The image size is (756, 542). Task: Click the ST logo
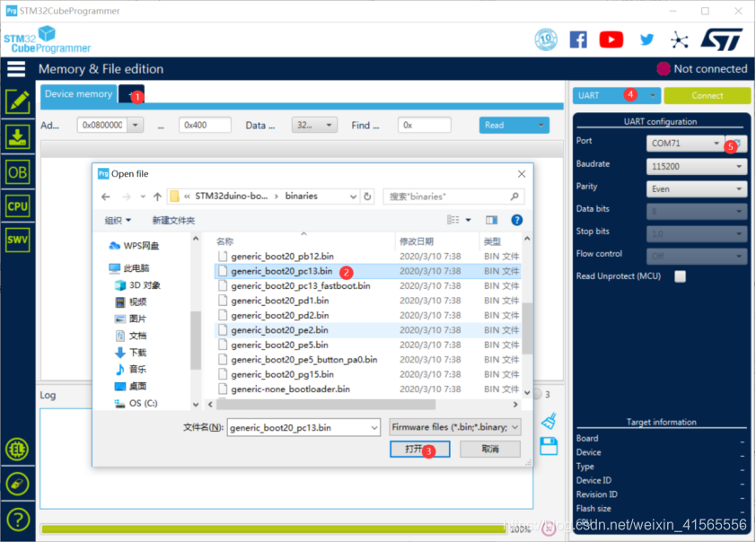(x=722, y=39)
